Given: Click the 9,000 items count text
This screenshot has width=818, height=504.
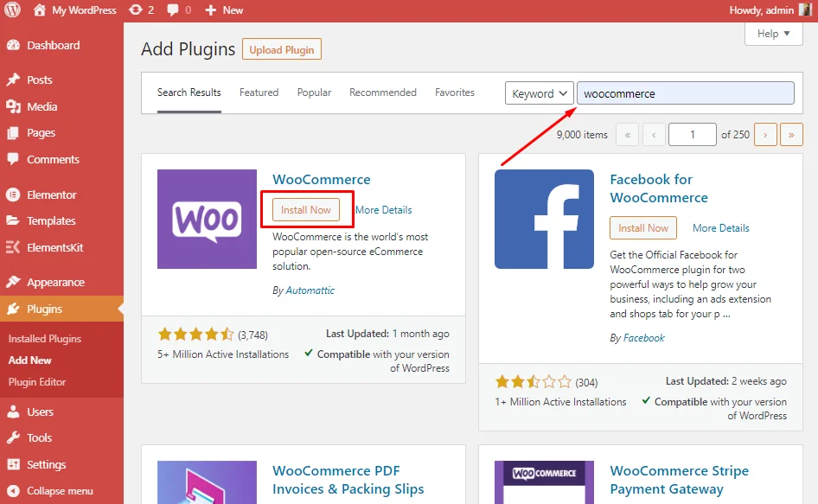Looking at the screenshot, I should click(x=582, y=135).
